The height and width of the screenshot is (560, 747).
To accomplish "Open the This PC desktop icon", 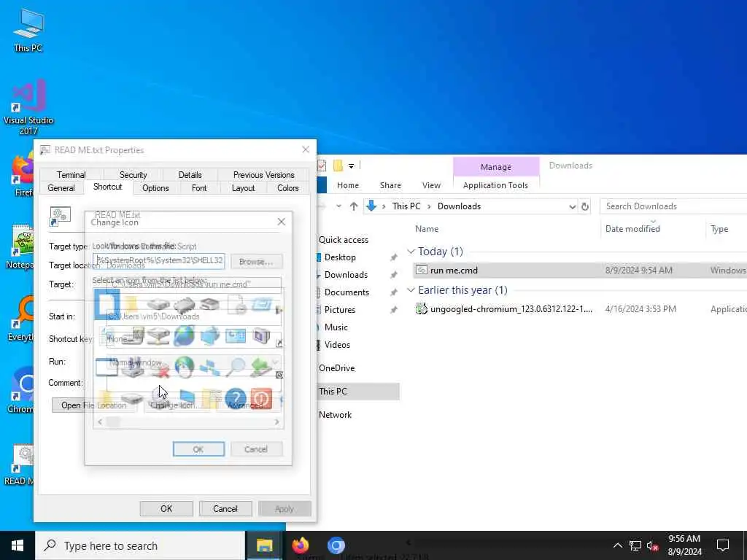I will pos(28,29).
